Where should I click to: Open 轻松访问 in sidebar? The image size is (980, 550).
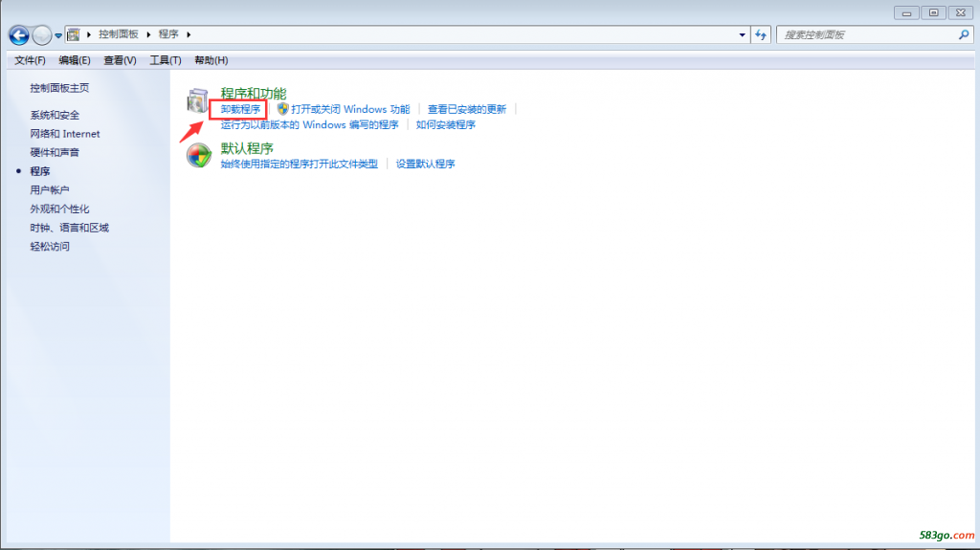[x=50, y=246]
